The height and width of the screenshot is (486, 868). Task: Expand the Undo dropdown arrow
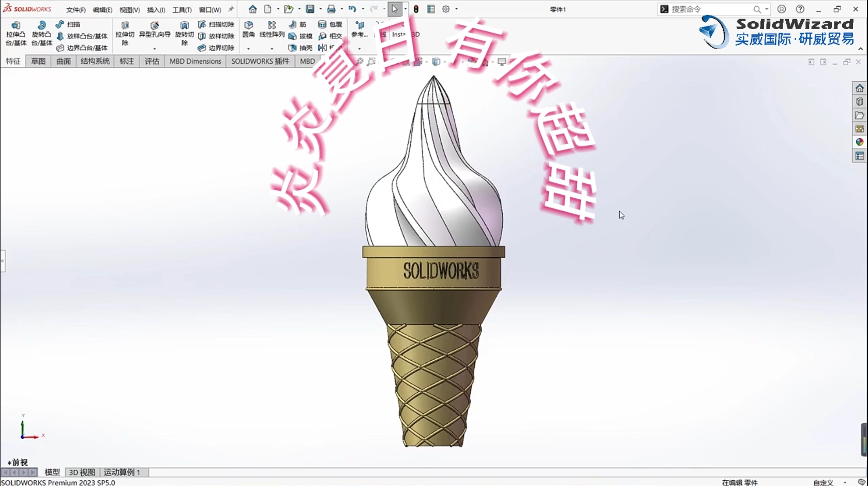363,9
